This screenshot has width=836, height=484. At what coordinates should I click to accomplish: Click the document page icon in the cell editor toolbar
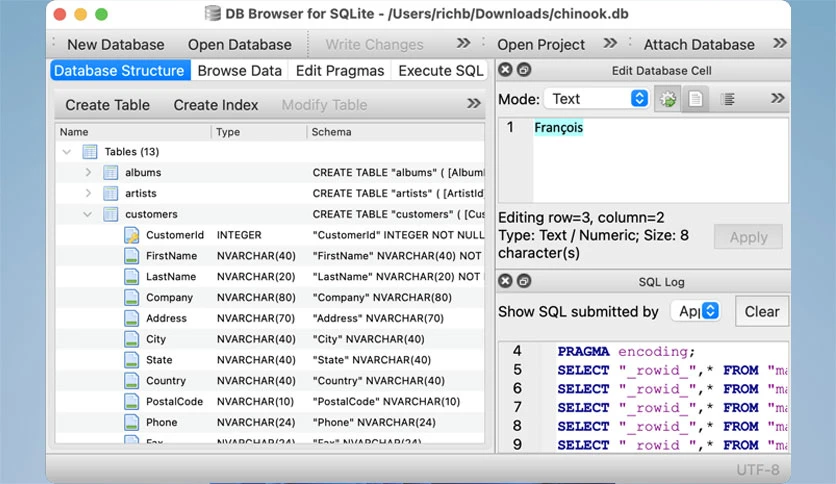[x=695, y=99]
